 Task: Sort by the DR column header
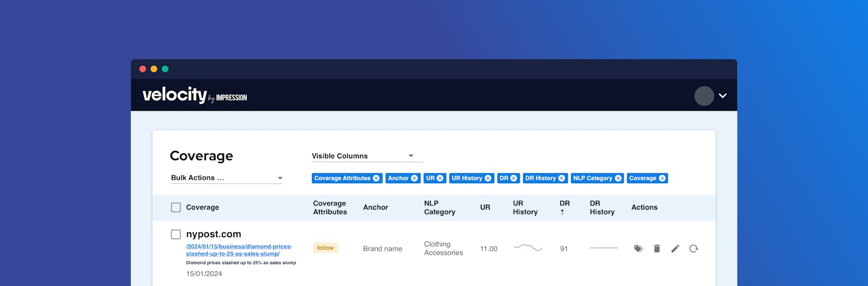[x=564, y=207]
